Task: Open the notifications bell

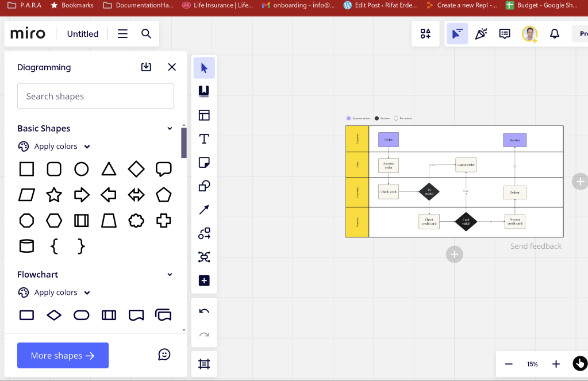Action: coord(555,34)
